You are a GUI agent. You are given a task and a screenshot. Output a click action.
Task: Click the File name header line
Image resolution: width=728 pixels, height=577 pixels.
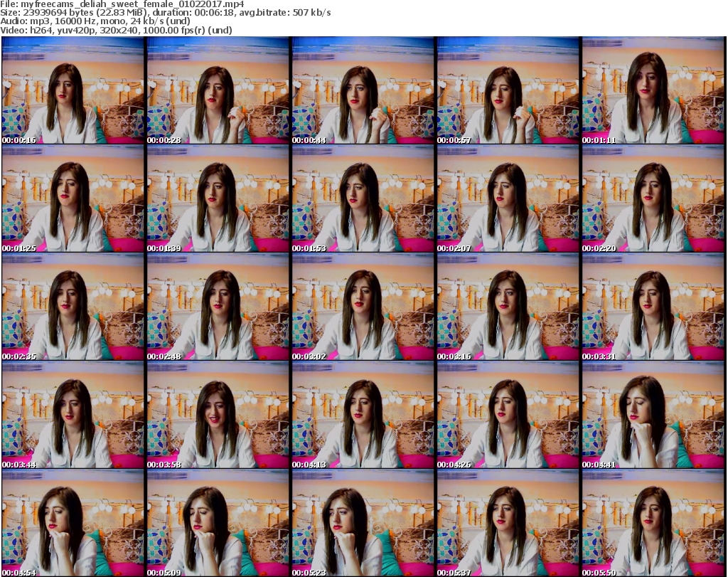(x=122, y=4)
